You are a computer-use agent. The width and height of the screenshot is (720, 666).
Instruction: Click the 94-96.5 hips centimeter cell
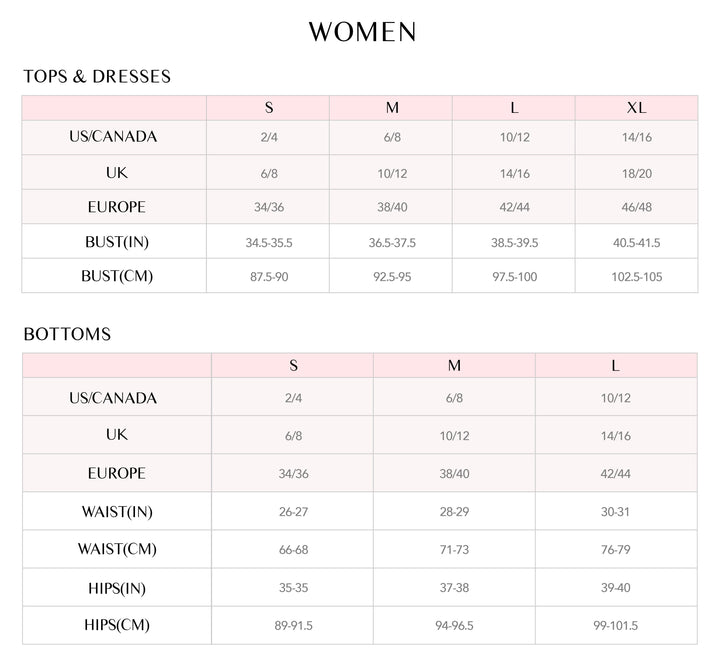pos(454,626)
